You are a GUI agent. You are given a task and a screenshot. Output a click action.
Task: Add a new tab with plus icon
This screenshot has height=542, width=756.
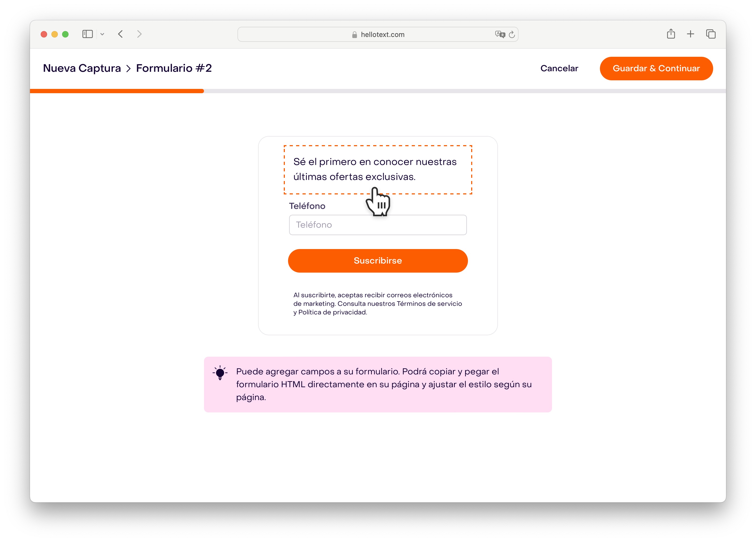(690, 34)
